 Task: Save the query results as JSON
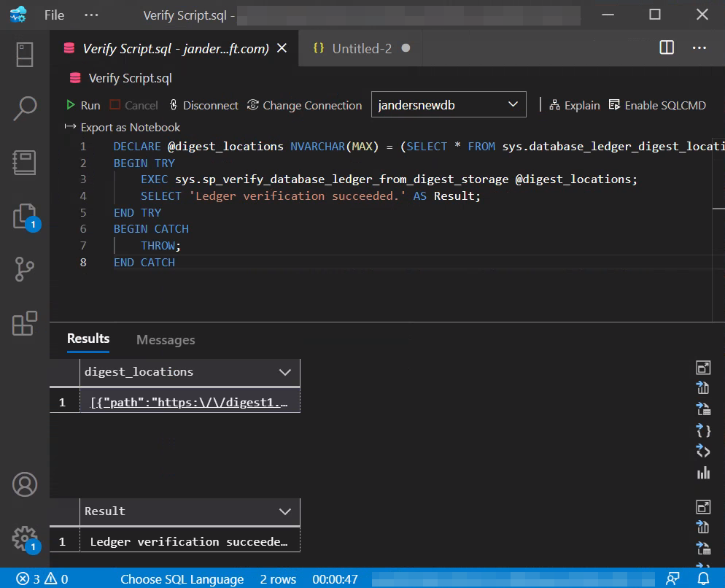(702, 430)
